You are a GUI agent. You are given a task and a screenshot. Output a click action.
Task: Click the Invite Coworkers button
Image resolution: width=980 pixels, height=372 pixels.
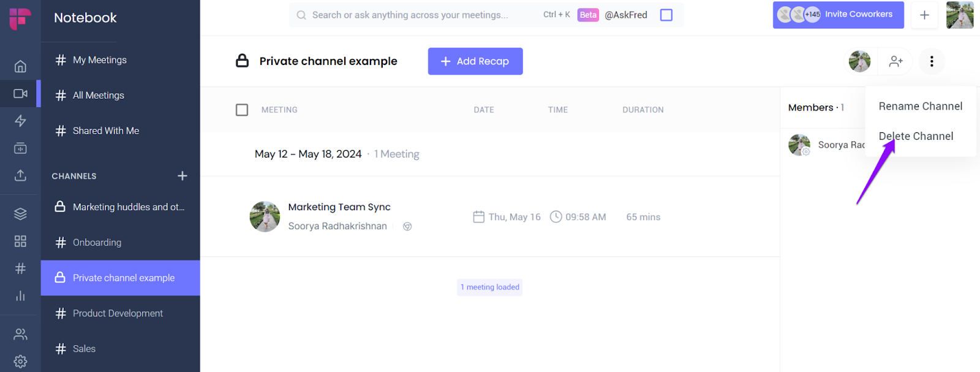838,15
